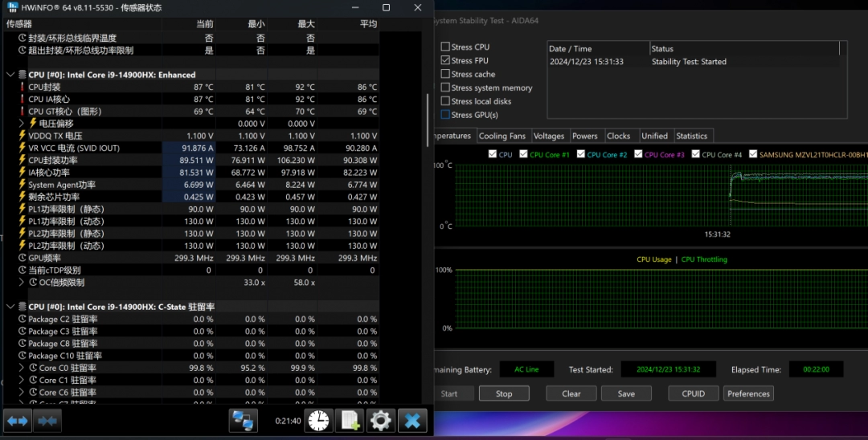The width and height of the screenshot is (868, 440).
Task: Click the 最大 column header
Action: (x=293, y=24)
